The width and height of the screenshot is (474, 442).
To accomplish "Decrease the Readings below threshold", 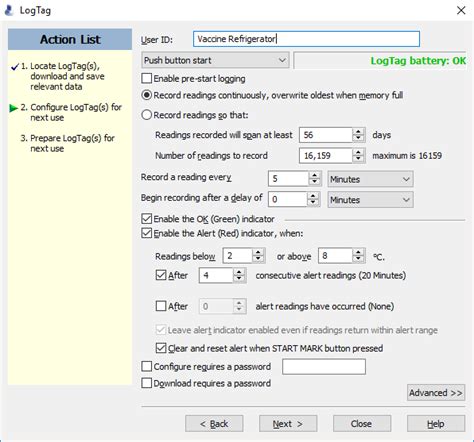I will (x=258, y=259).
